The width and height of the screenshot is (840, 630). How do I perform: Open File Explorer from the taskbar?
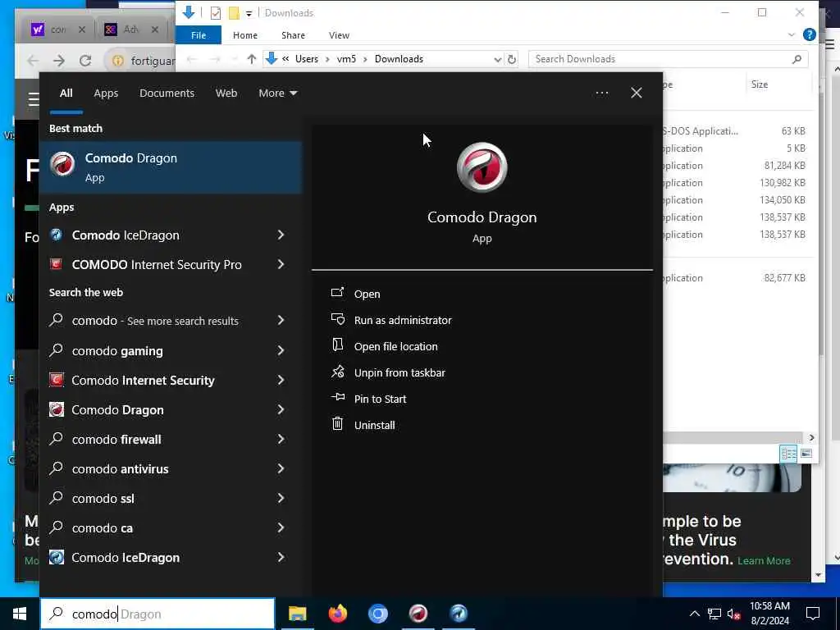coord(297,614)
